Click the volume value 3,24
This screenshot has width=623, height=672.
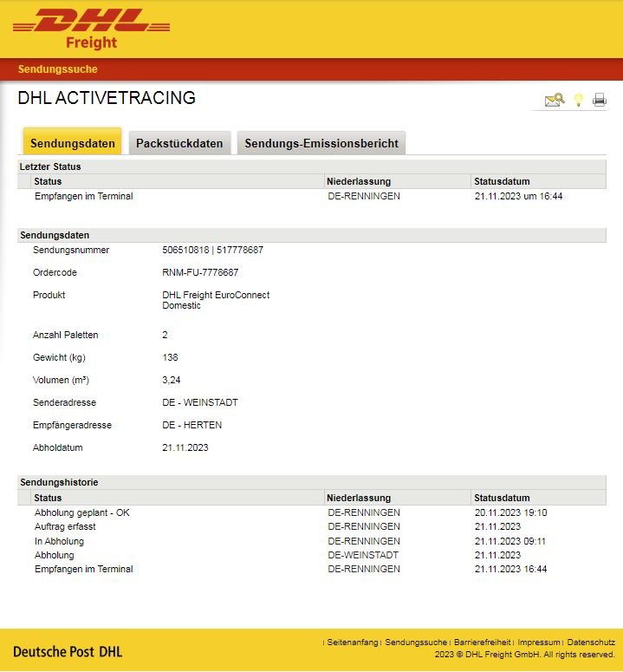(x=172, y=380)
